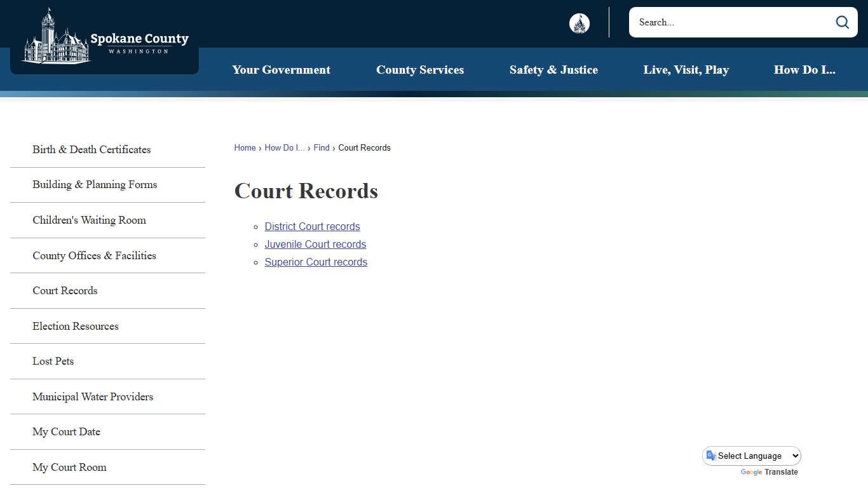
Task: Select Lost Pets from the sidebar list
Action: click(x=53, y=361)
